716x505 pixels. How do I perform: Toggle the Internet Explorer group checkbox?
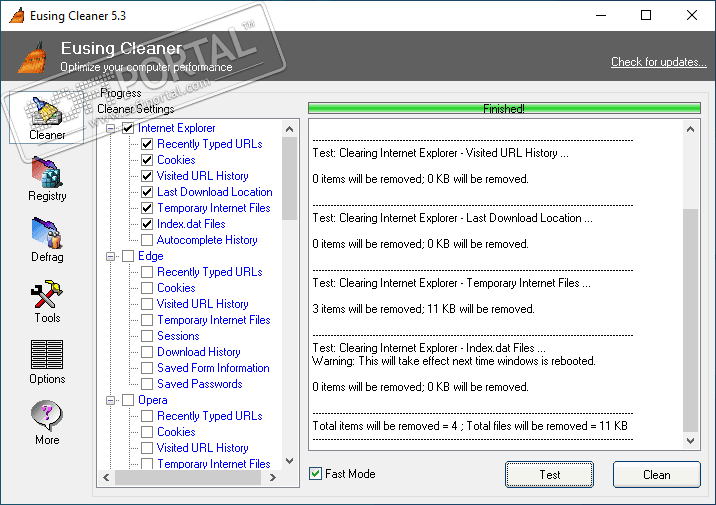pos(128,128)
